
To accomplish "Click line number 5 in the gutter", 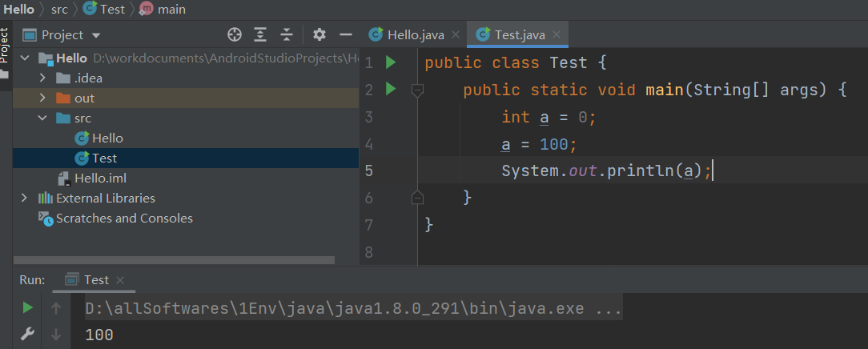I will (368, 171).
